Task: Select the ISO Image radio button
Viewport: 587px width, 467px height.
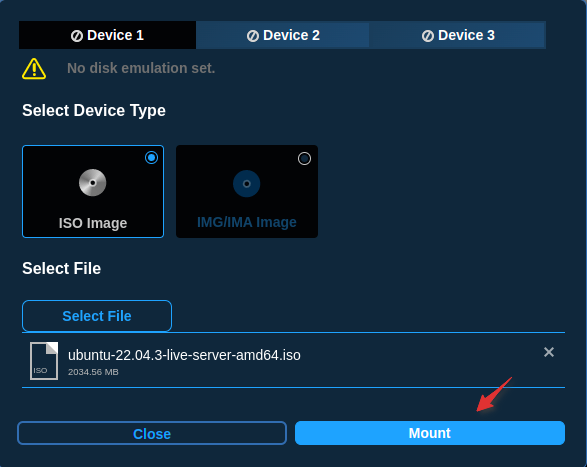Action: pyautogui.click(x=152, y=158)
